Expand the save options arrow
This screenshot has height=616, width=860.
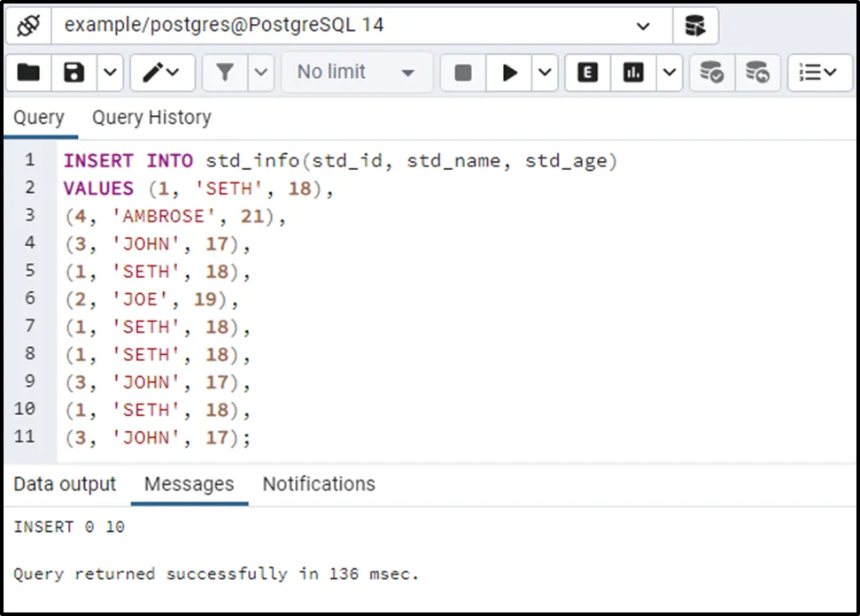point(110,73)
